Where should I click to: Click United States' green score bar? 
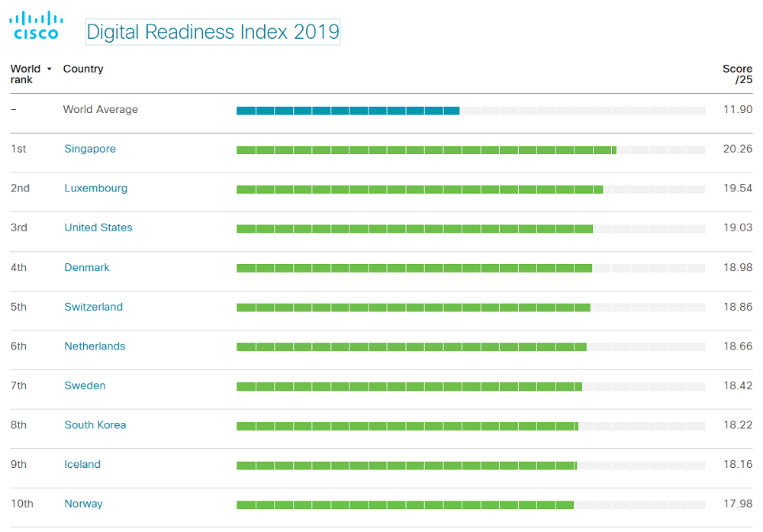pyautogui.click(x=414, y=229)
